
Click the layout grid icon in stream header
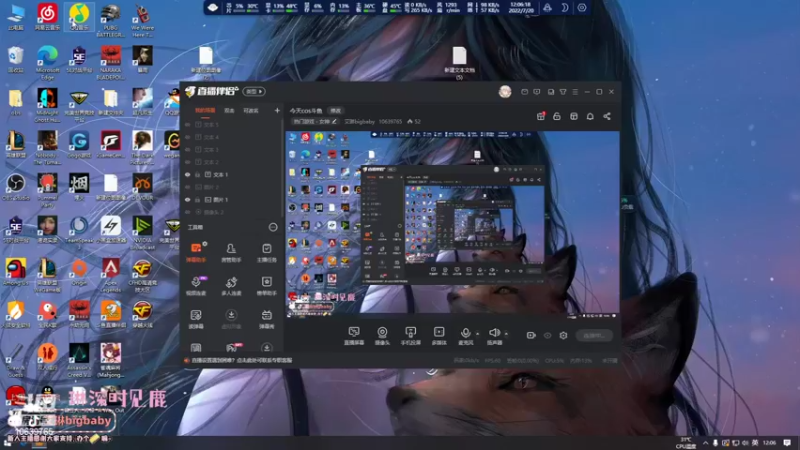coord(573,116)
